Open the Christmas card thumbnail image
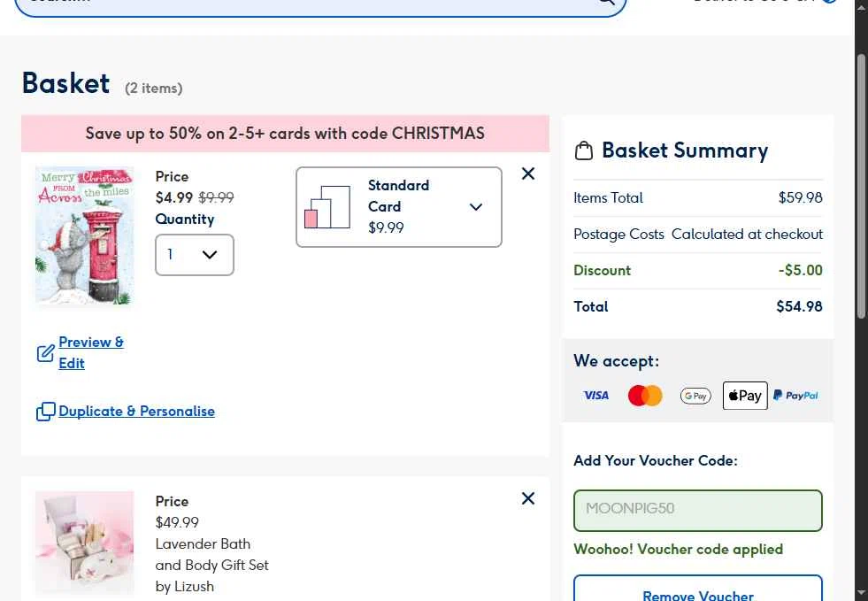This screenshot has height=601, width=868. (x=85, y=236)
